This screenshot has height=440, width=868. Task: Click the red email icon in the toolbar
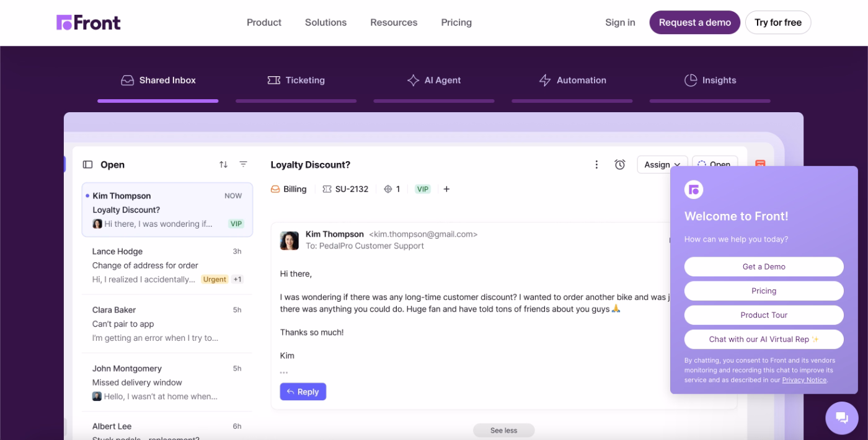click(x=759, y=164)
